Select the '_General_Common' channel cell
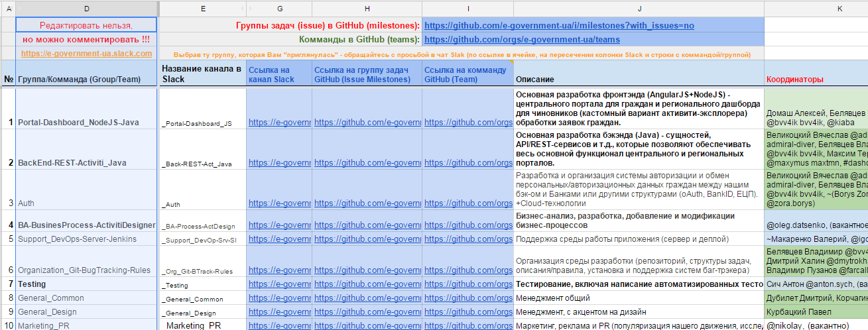This screenshot has width=868, height=330. (x=203, y=298)
